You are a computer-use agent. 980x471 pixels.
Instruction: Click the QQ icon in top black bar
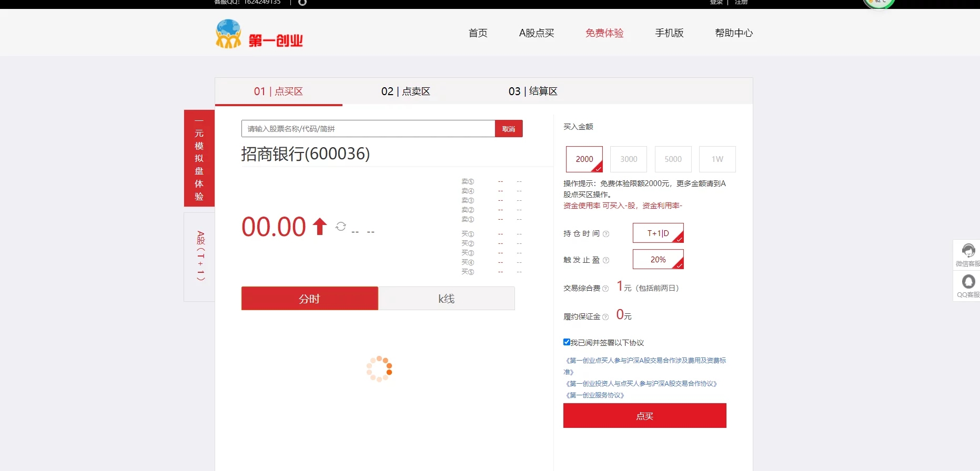(x=302, y=3)
